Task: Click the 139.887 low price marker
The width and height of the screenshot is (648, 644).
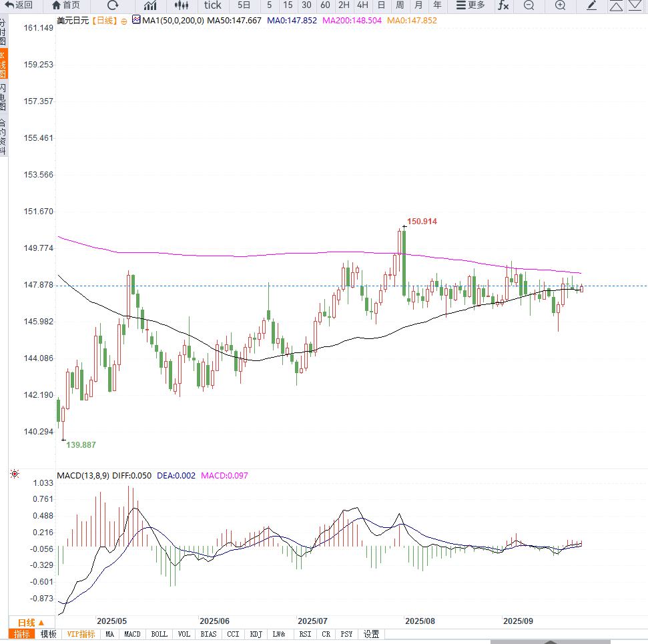Action: click(81, 444)
